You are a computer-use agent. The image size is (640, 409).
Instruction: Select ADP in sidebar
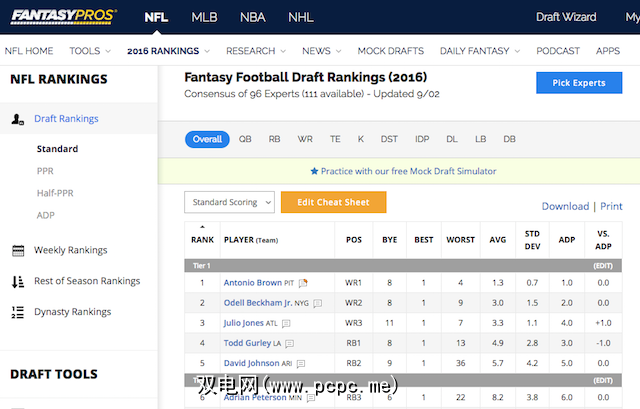pyautogui.click(x=46, y=215)
